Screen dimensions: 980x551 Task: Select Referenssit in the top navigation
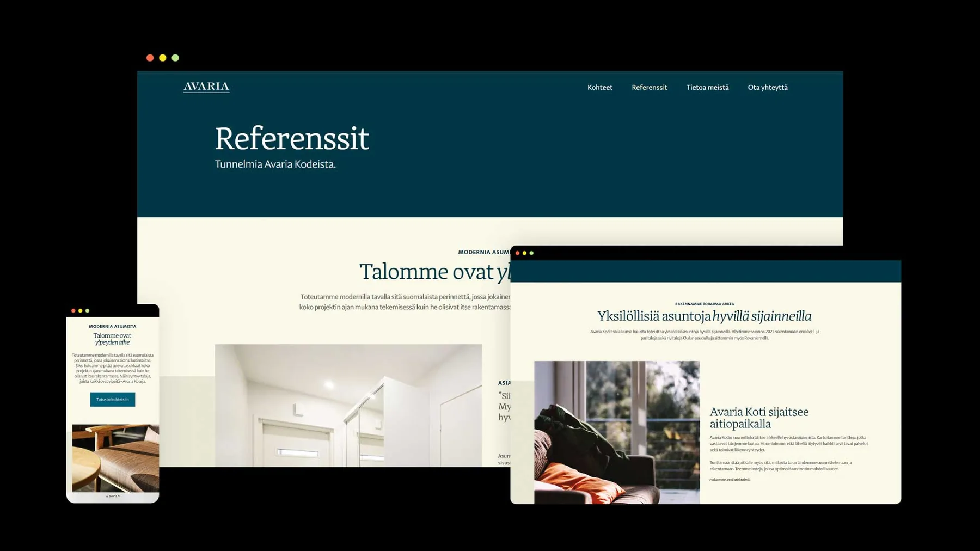coord(649,87)
